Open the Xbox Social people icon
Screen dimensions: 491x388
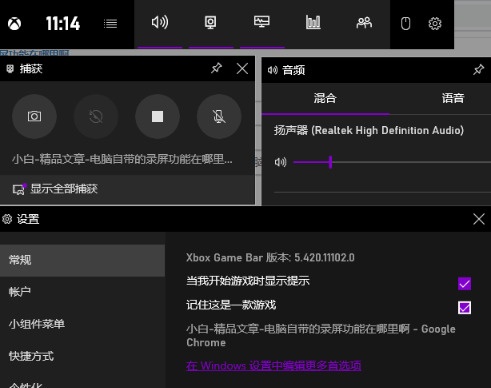tap(364, 23)
